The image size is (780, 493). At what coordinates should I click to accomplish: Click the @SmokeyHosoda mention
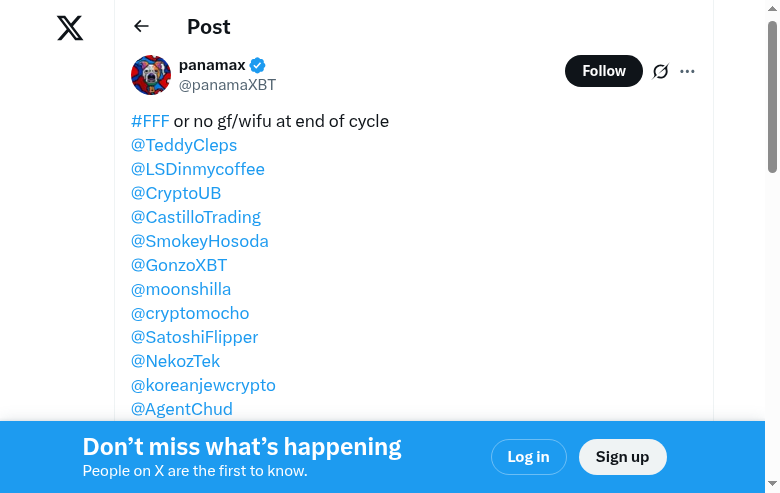click(x=200, y=241)
